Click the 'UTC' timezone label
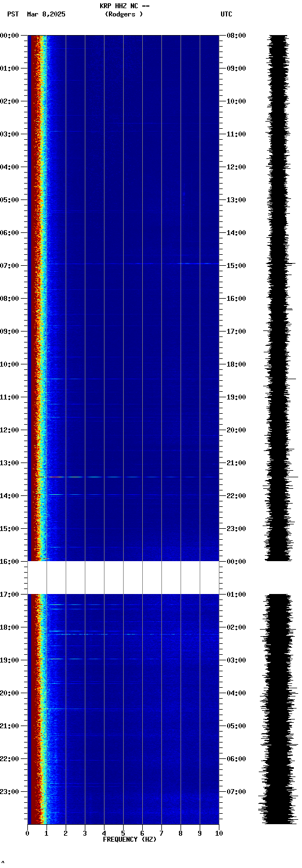Image resolution: width=302 pixels, height=868 pixels. [226, 14]
